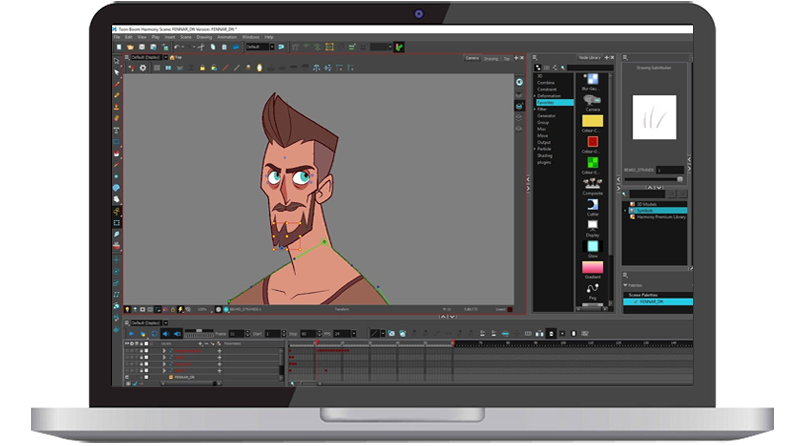Click the timeline Frame number field

[236, 334]
